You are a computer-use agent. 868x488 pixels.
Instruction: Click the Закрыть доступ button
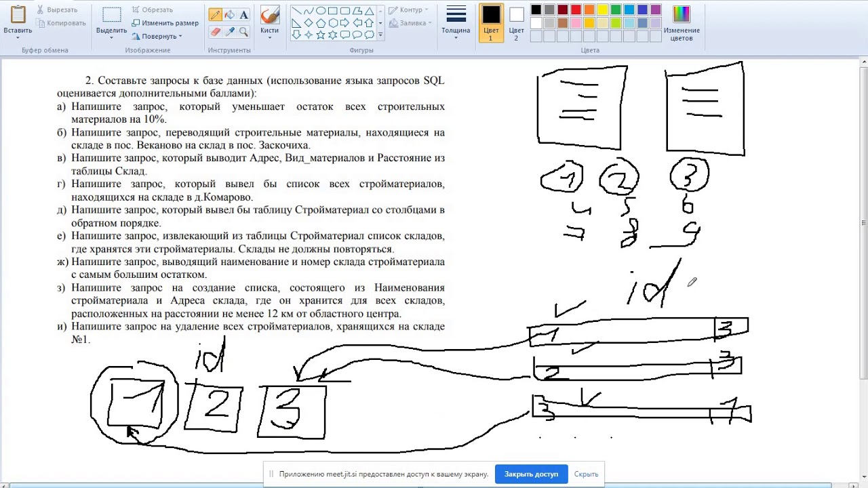[x=531, y=474]
